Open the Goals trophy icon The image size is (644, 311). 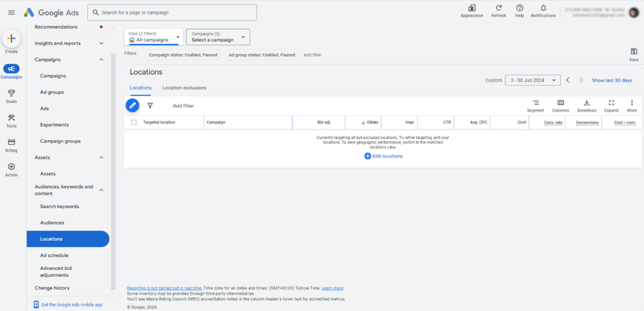[x=11, y=93]
